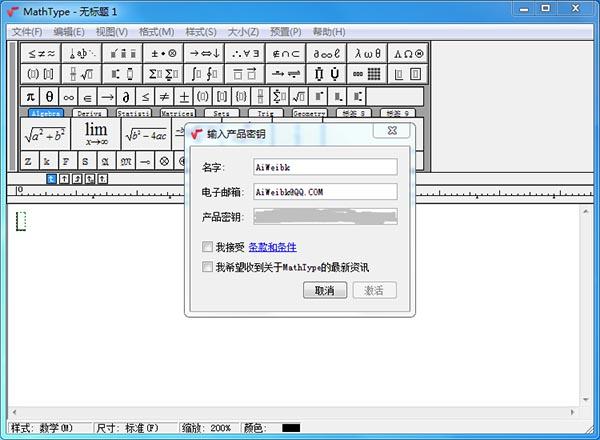
Task: Check the receive MathType news checkbox
Action: pos(207,267)
